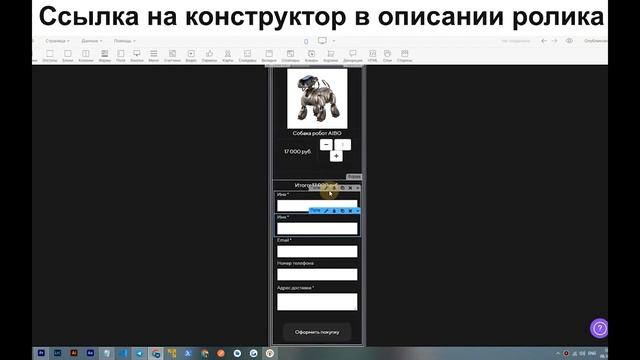
Task: Preview the page with the eye icon
Action: tap(569, 41)
